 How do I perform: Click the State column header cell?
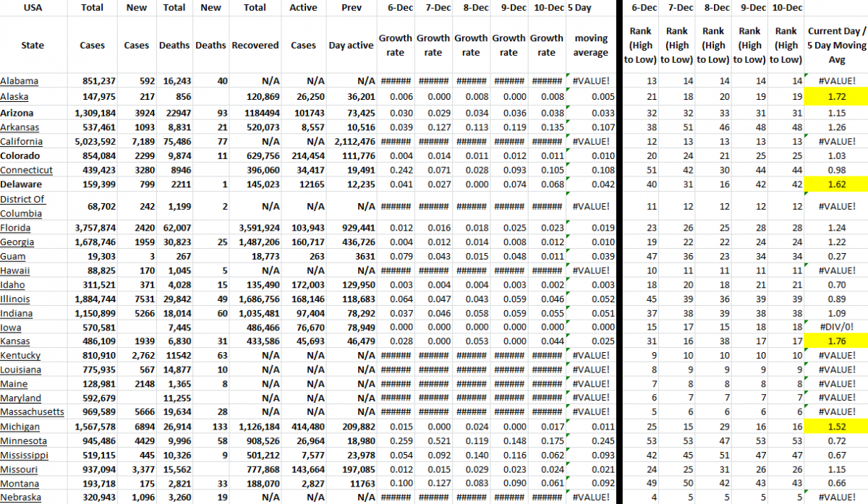point(33,45)
